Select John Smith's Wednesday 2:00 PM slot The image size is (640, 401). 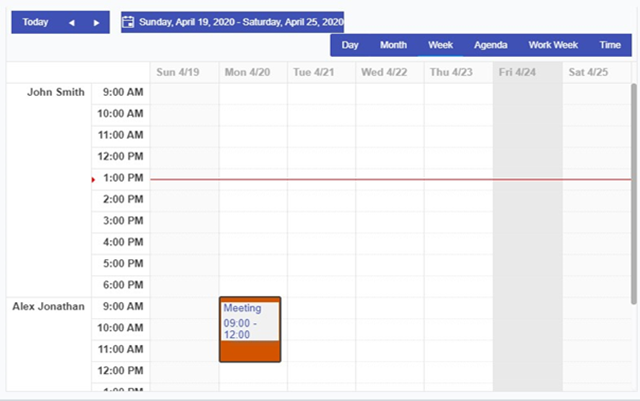click(390, 201)
